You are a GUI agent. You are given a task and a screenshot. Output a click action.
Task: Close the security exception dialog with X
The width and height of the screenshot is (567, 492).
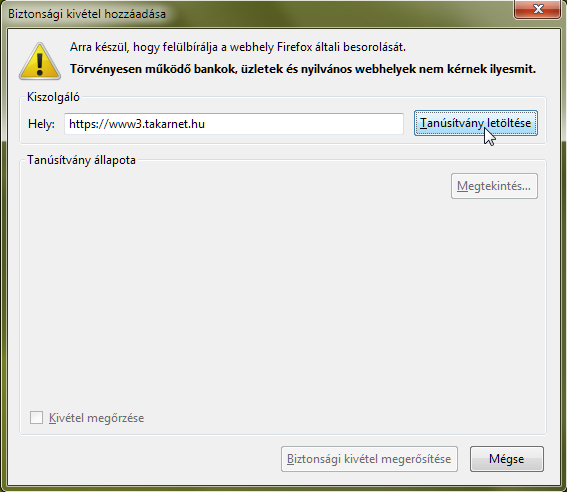pos(538,9)
